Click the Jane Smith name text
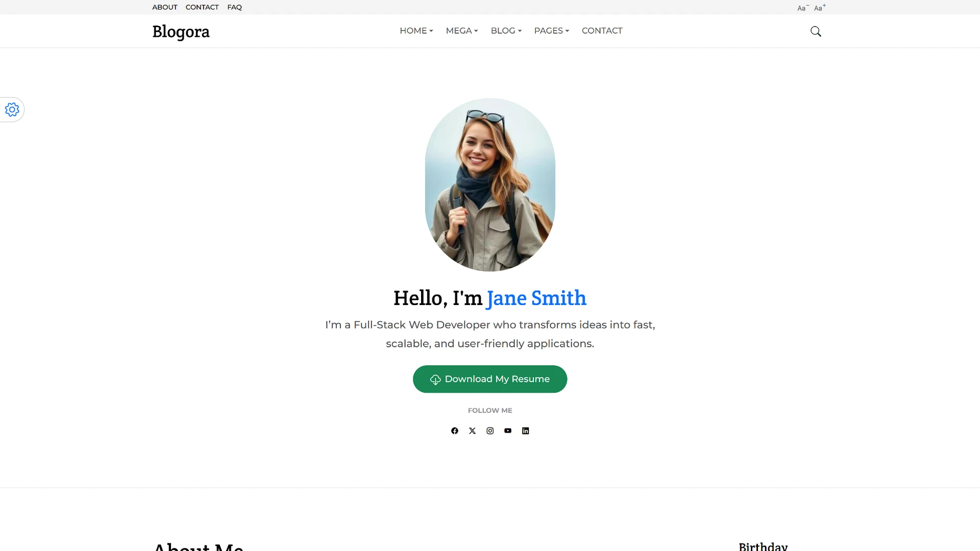The height and width of the screenshot is (551, 980). [x=536, y=298]
